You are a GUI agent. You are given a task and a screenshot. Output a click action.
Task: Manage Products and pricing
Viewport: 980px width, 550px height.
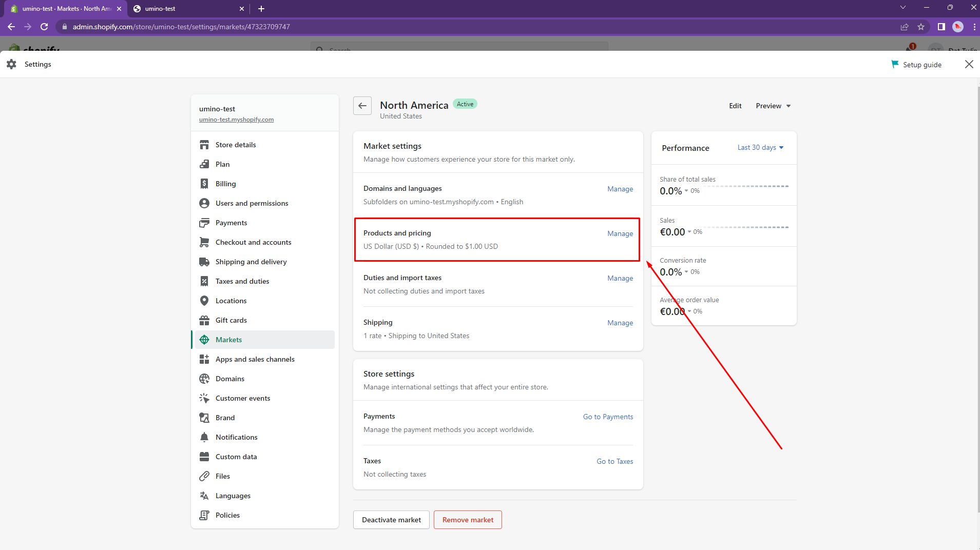click(620, 233)
